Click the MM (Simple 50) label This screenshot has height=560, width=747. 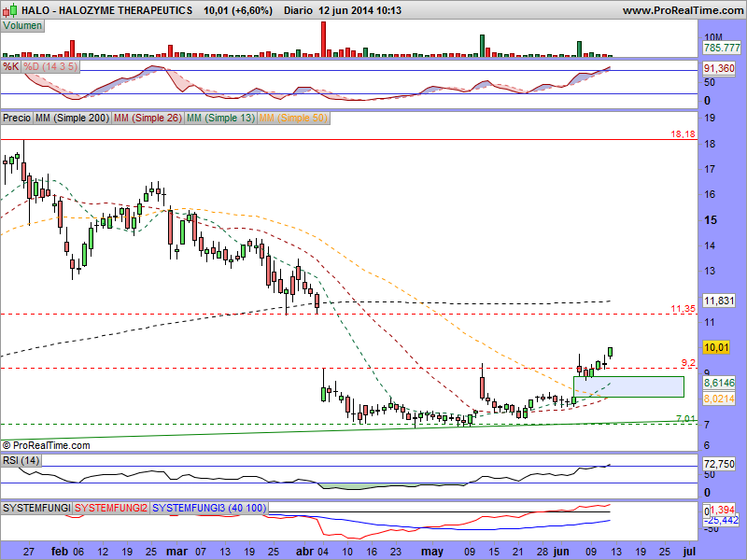(293, 119)
